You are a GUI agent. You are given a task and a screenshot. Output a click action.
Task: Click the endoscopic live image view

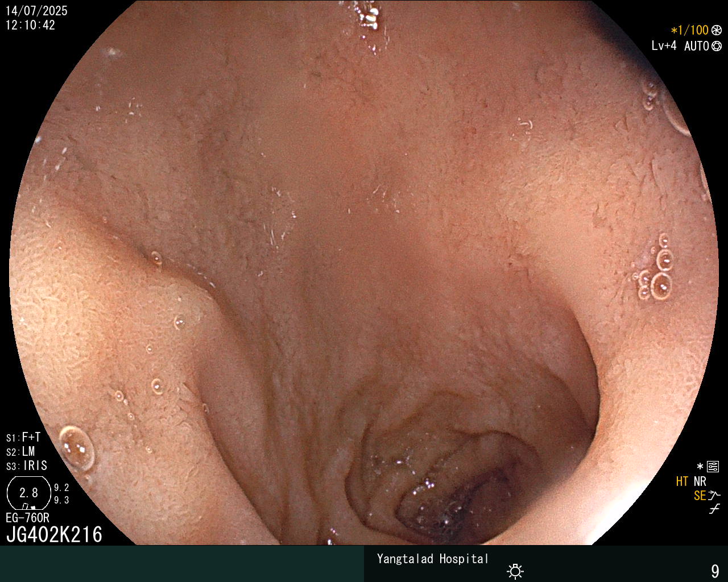(364, 273)
